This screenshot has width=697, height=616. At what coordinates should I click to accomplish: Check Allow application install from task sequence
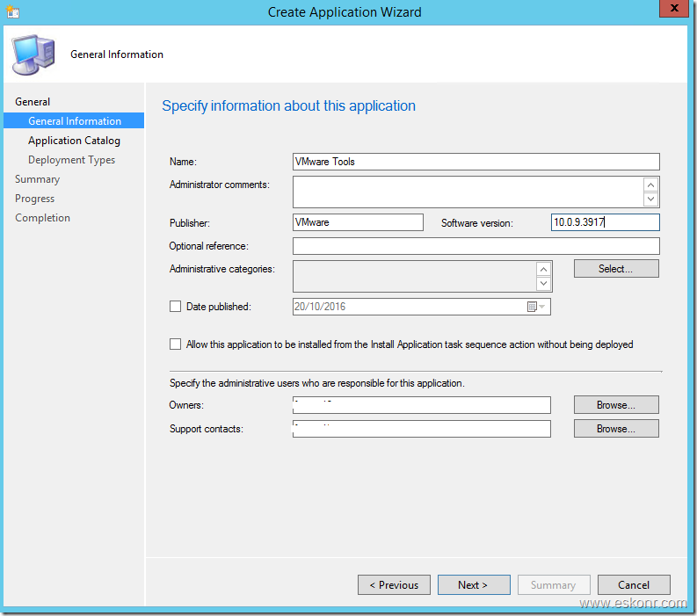175,344
